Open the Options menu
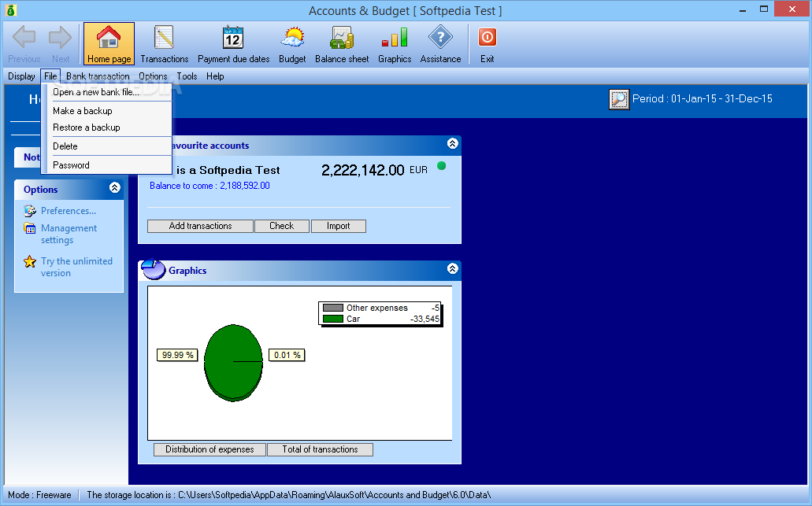This screenshot has width=812, height=506. point(153,76)
